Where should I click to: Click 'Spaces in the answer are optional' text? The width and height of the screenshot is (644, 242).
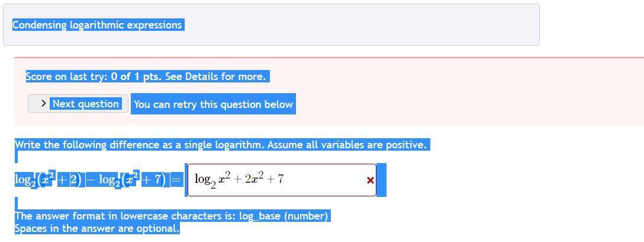96,228
